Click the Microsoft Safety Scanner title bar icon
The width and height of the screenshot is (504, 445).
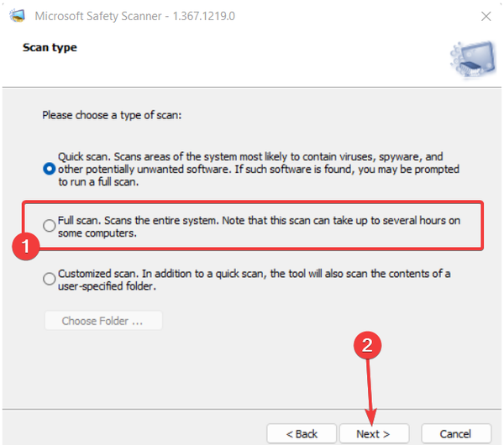click(15, 15)
